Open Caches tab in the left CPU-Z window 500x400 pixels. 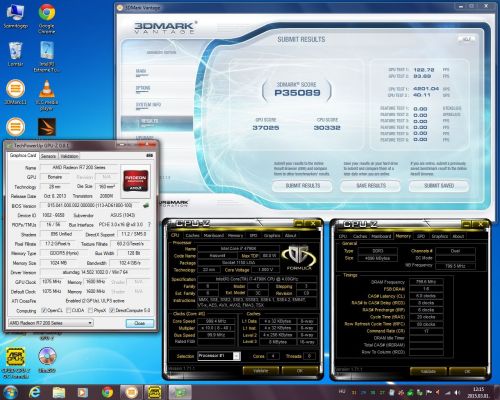tap(192, 235)
